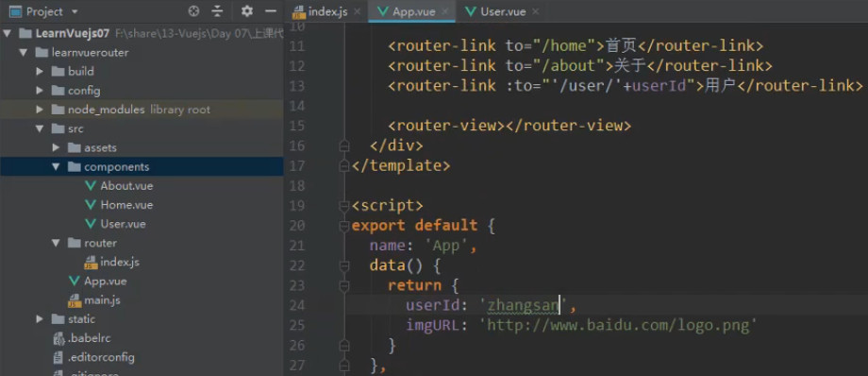Click the baidu logo URL string
Image resolution: width=868 pixels, height=376 pixels.
pyautogui.click(x=618, y=325)
